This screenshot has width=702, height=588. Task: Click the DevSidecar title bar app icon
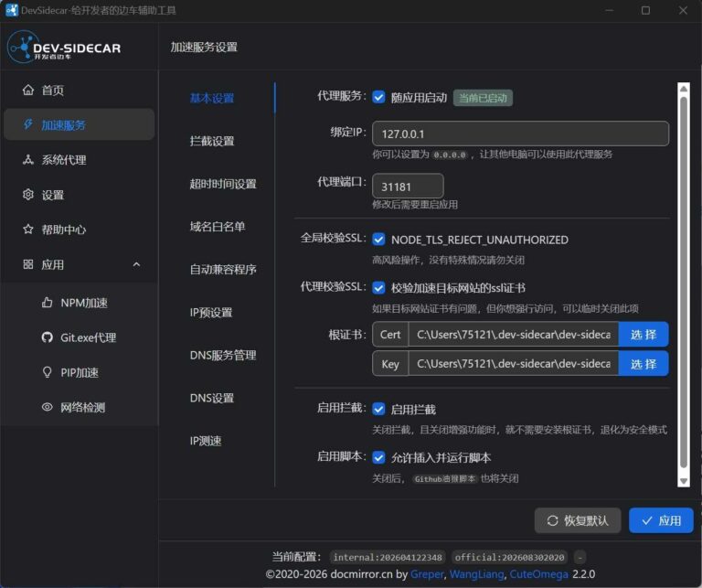(12, 10)
